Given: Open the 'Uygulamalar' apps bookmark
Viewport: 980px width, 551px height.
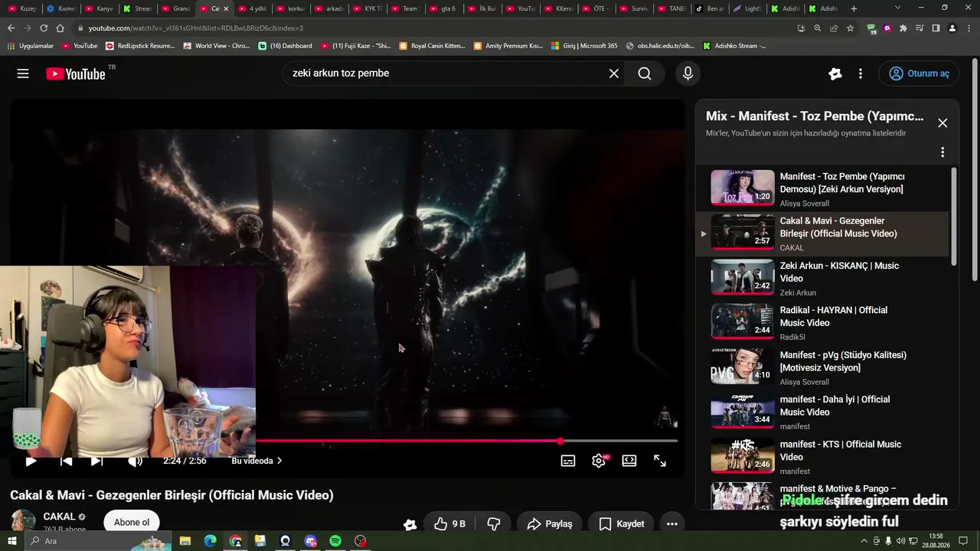Looking at the screenshot, I should (x=31, y=46).
